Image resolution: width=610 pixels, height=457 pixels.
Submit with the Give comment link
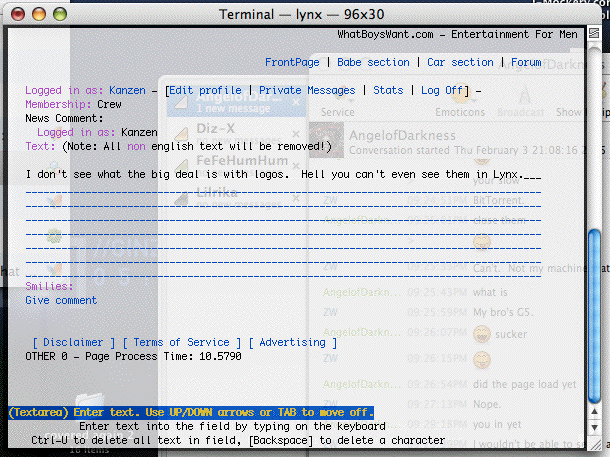click(61, 300)
